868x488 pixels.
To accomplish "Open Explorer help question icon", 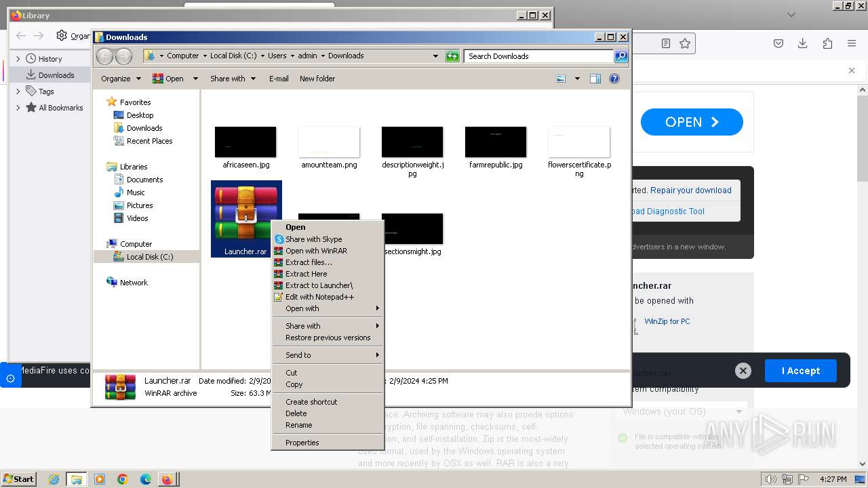I will pyautogui.click(x=614, y=79).
